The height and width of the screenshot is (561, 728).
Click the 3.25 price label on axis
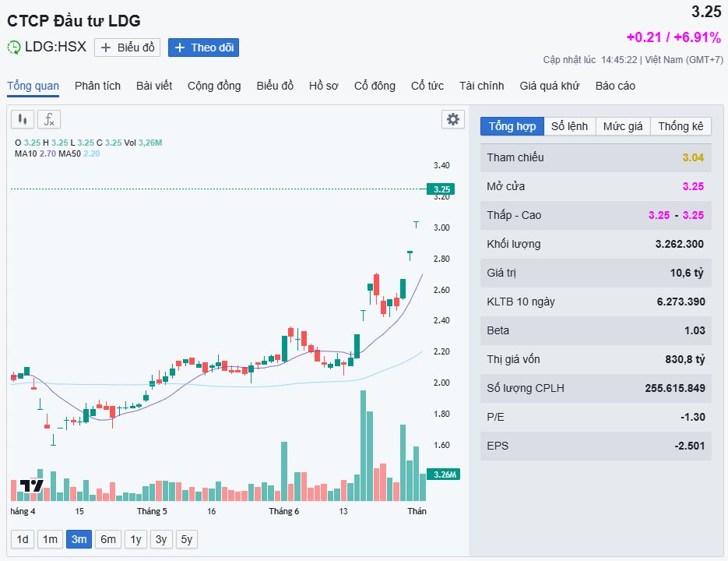coord(441,189)
